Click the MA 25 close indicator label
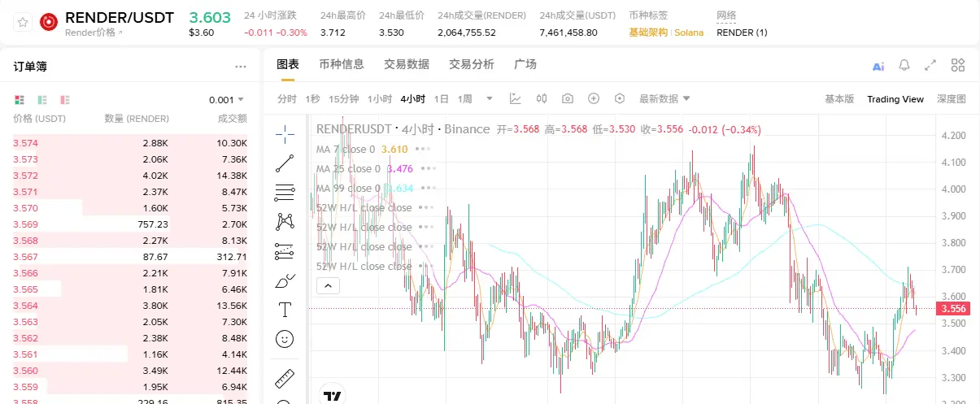980x404 pixels. tap(348, 169)
